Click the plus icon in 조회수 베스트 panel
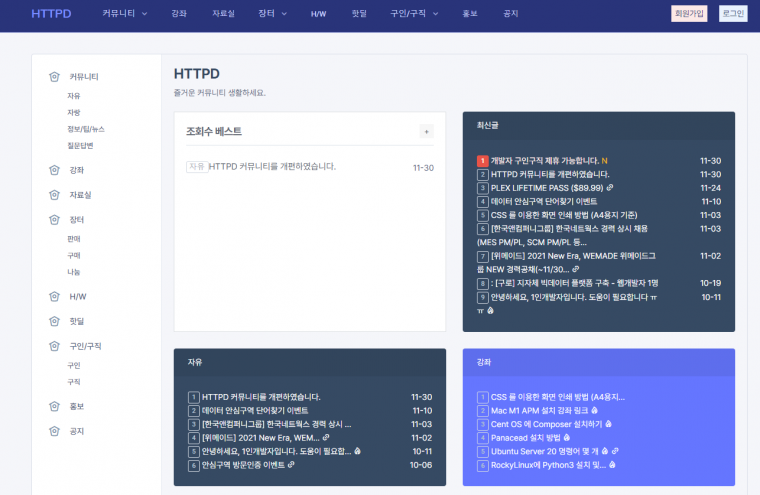760x495 pixels. click(x=426, y=131)
